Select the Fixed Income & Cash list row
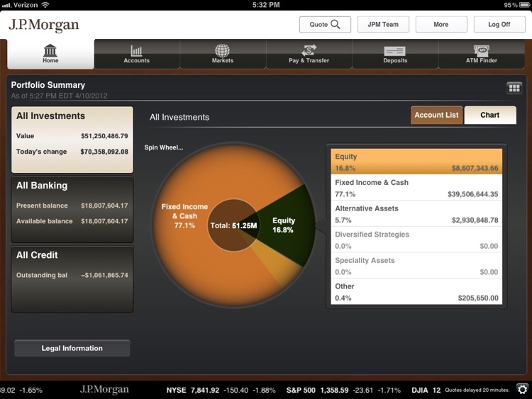 click(416, 188)
